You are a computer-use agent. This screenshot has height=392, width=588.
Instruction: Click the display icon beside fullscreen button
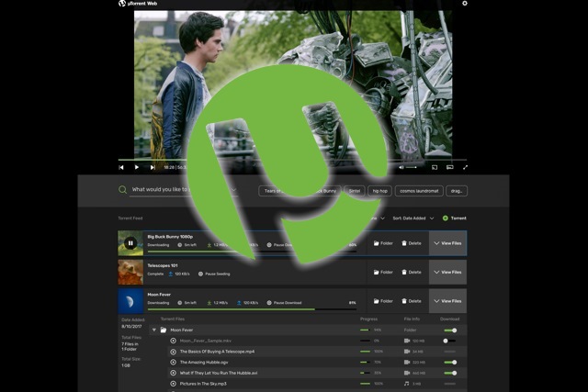(x=449, y=167)
